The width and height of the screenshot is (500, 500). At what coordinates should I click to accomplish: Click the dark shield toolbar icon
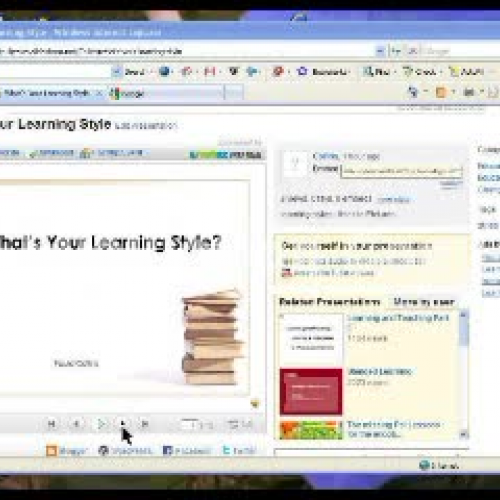(234, 71)
